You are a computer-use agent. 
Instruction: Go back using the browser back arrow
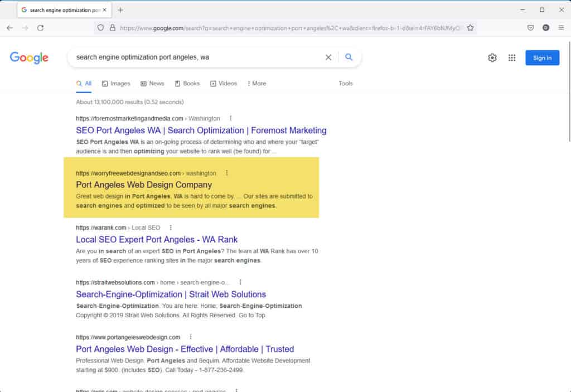pyautogui.click(x=10, y=28)
